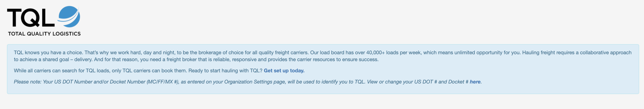Click the "40,000+ loads per week" phrase
Viewport: 644px width, 109px height.
(x=394, y=53)
